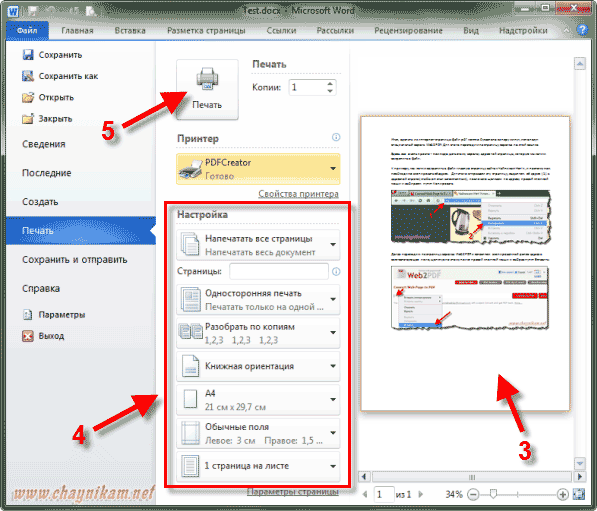The image size is (597, 511).
Task: Click the zoom slider handle
Action: (493, 494)
